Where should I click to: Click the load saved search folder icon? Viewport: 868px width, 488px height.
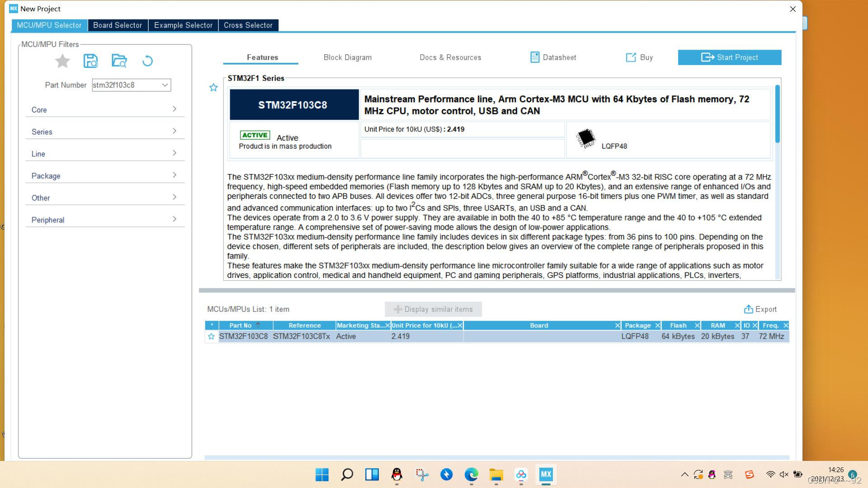click(x=119, y=61)
